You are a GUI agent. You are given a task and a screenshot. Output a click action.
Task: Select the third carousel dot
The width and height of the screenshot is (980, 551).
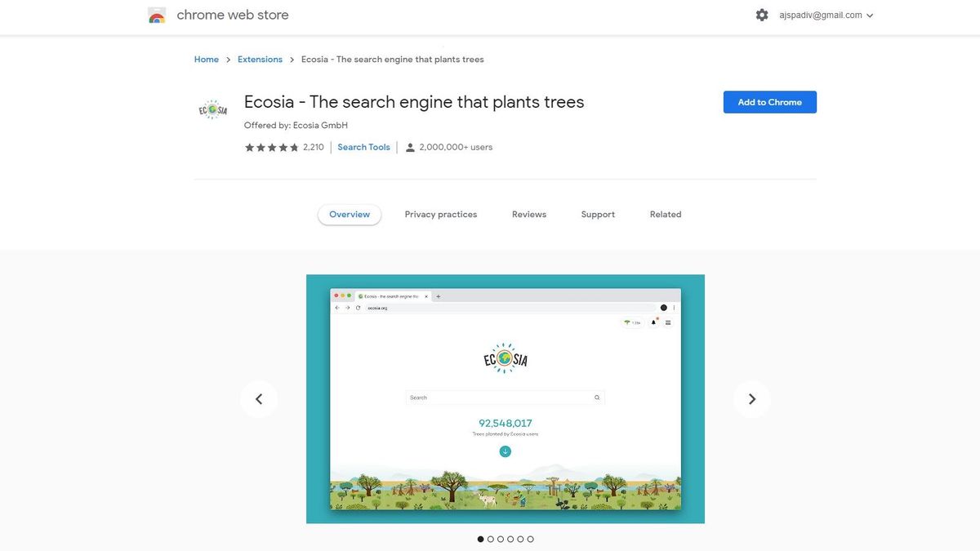[500, 539]
